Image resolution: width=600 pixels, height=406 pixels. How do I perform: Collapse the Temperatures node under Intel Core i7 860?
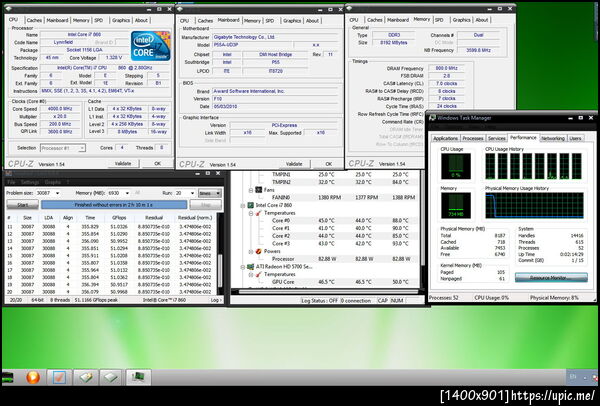(x=251, y=213)
